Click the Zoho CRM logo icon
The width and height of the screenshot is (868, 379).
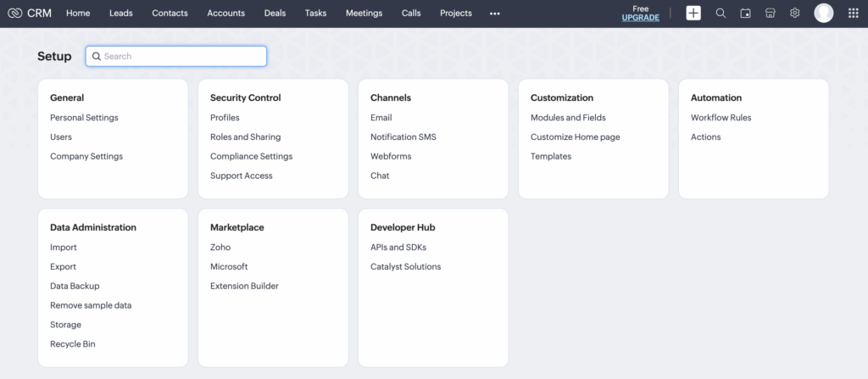click(x=14, y=13)
